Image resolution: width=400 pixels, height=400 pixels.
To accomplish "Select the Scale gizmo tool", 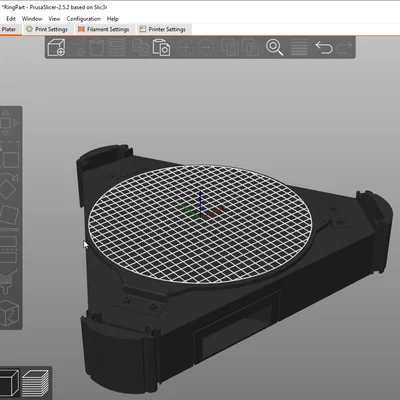I will tap(9, 157).
